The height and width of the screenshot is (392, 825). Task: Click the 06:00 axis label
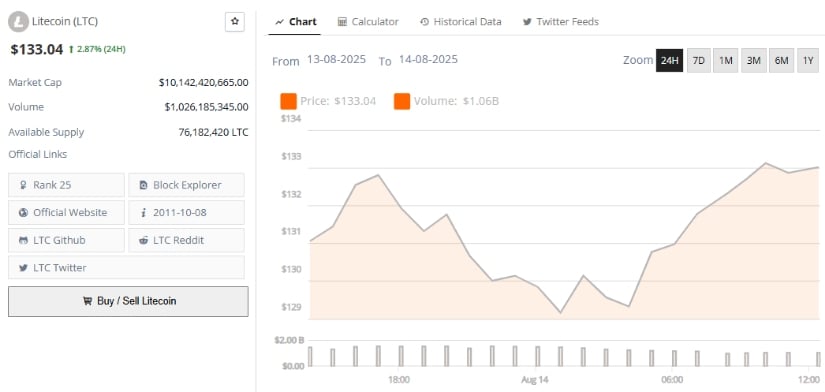click(672, 380)
